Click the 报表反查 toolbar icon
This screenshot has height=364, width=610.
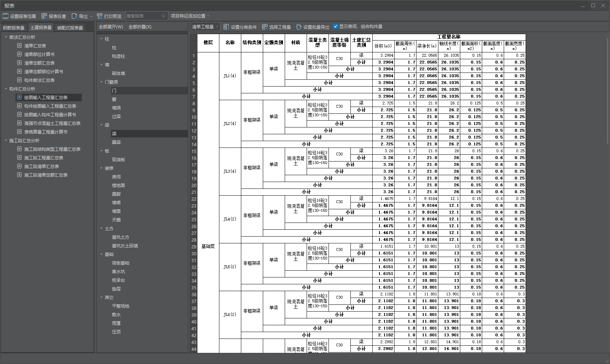[x=45, y=16]
